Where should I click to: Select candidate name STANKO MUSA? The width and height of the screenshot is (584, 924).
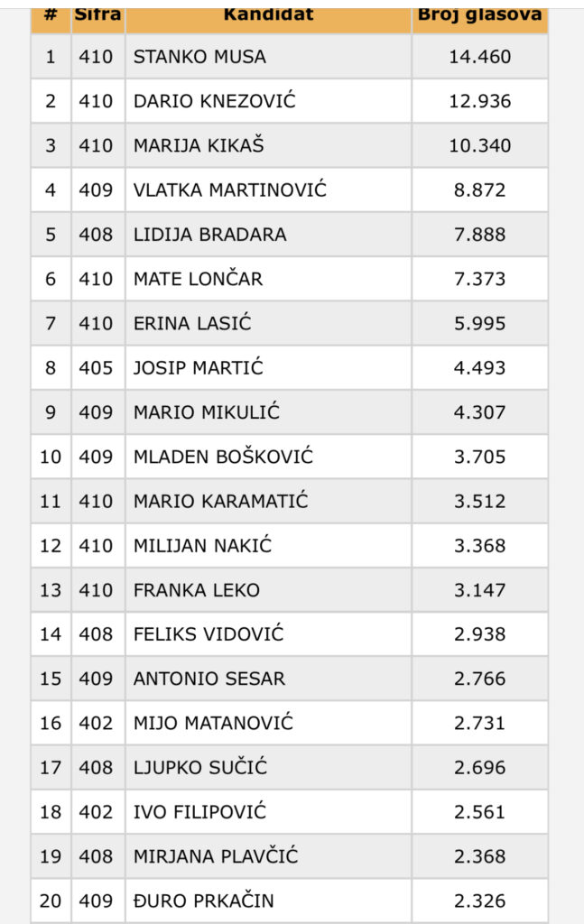click(x=199, y=57)
